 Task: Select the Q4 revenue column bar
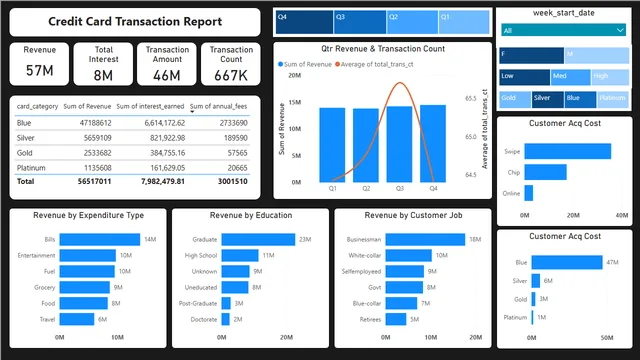(x=433, y=144)
